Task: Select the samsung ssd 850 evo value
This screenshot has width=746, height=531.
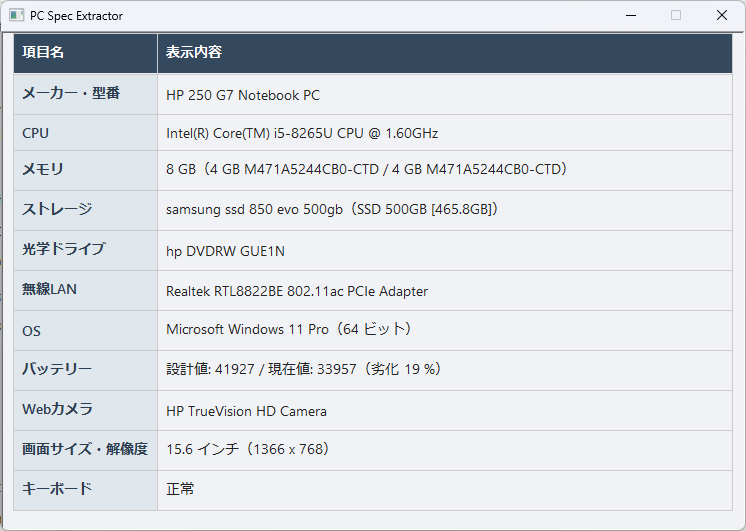Action: [x=333, y=209]
